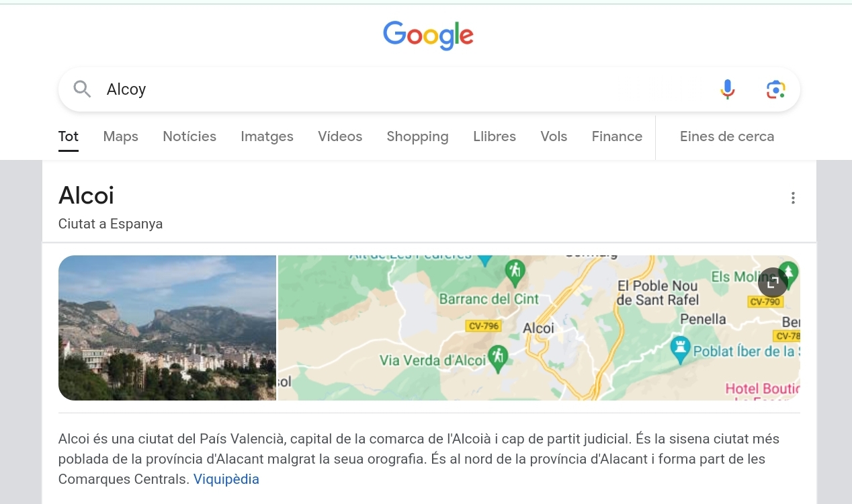Image resolution: width=852 pixels, height=504 pixels.
Task: Click the Poblat Iber castle marker
Action: (680, 348)
